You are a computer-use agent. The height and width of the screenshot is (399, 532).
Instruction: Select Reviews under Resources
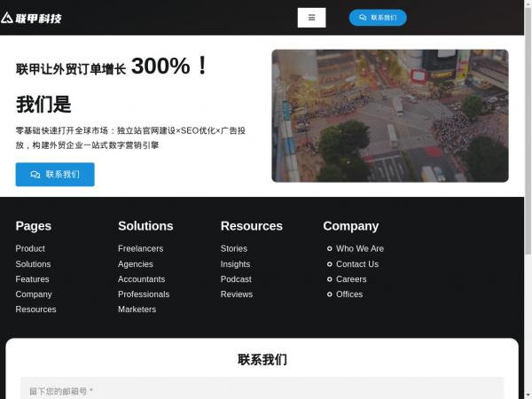click(x=237, y=294)
